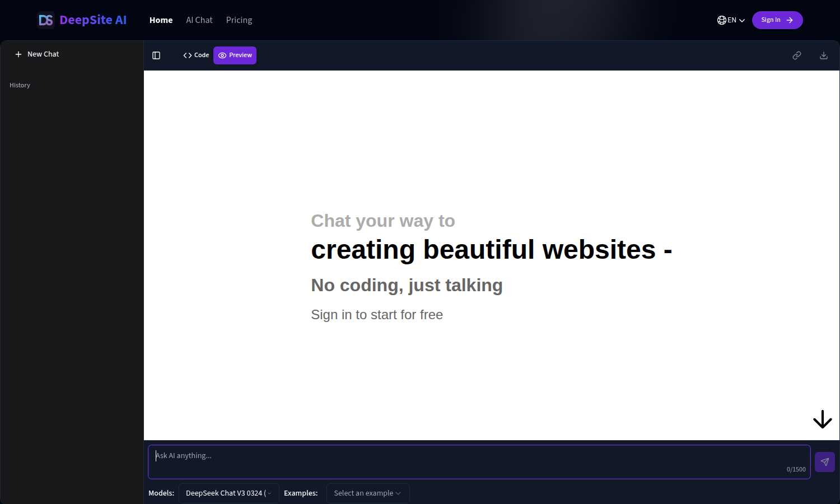
Task: Click the 'creating beautiful websites -' heading
Action: (492, 249)
